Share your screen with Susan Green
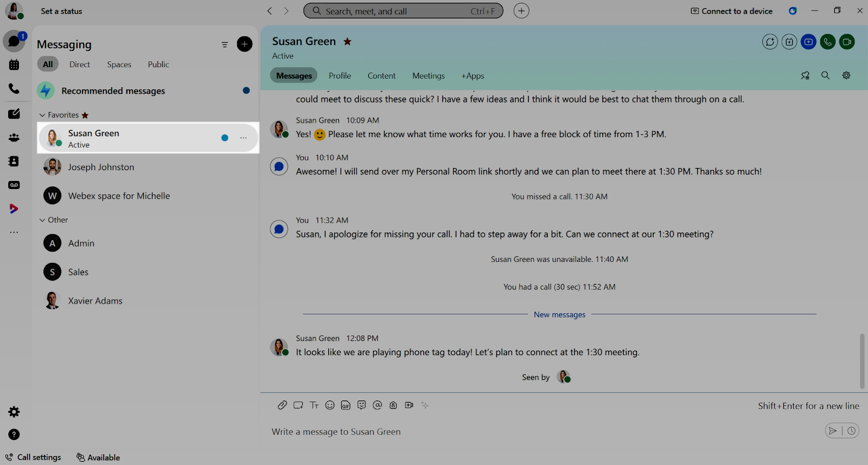This screenshot has width=868, height=465. (808, 42)
